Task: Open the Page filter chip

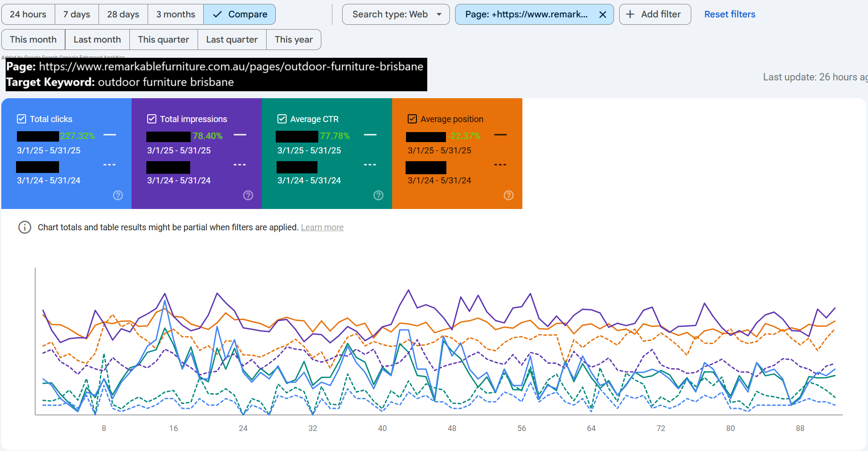Action: point(526,14)
